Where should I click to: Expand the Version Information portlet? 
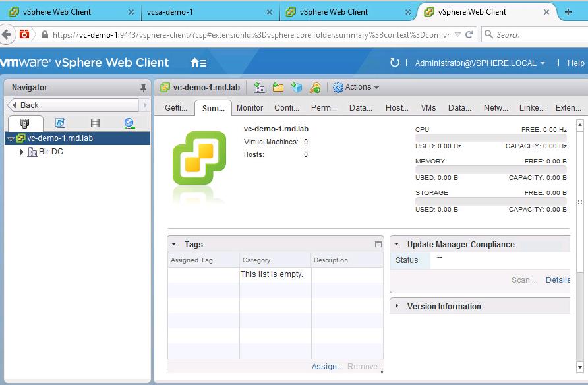[x=396, y=306]
